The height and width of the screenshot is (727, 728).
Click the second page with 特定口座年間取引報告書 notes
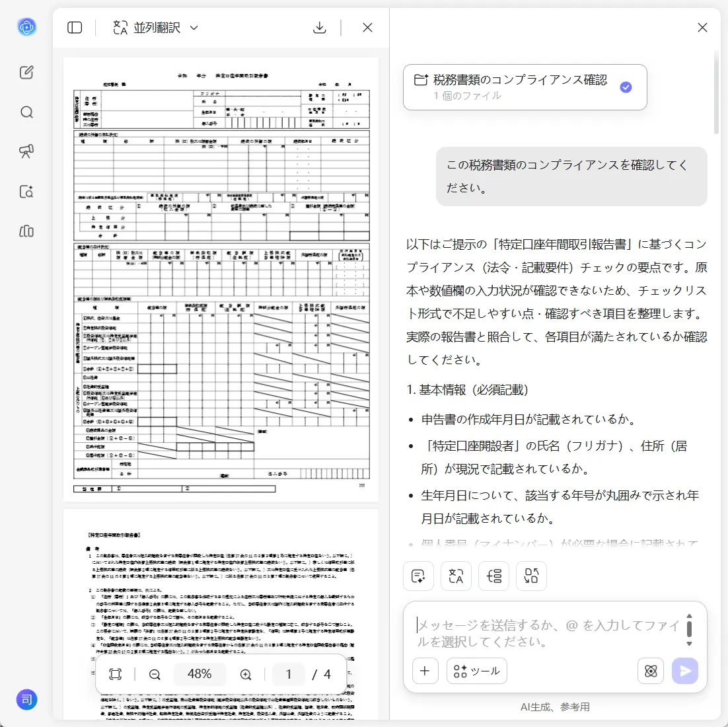(221, 614)
